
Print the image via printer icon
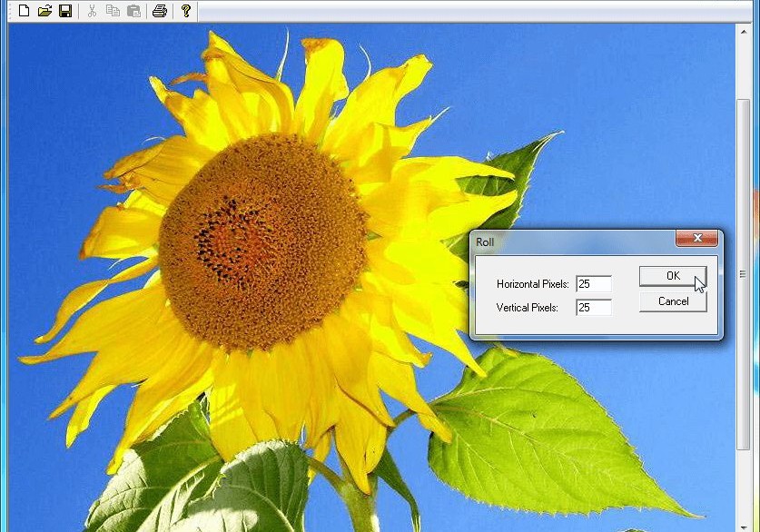(x=160, y=10)
